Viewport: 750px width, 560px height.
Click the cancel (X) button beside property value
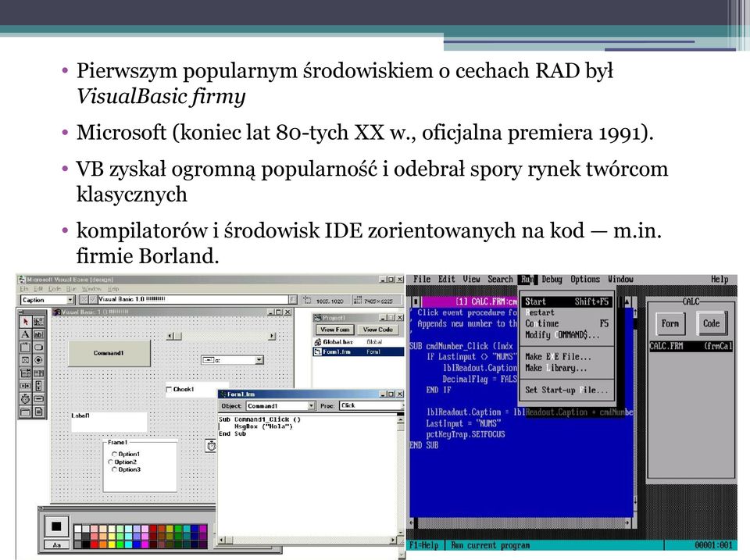(84, 300)
